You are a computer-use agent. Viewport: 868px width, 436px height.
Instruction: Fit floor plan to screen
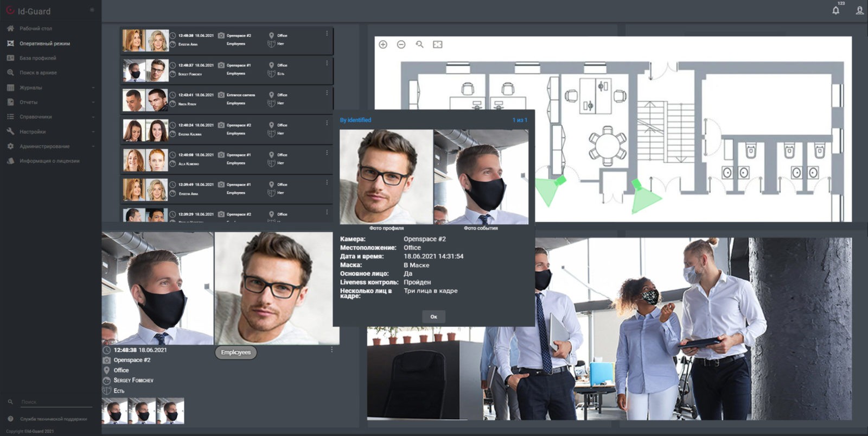tap(438, 45)
